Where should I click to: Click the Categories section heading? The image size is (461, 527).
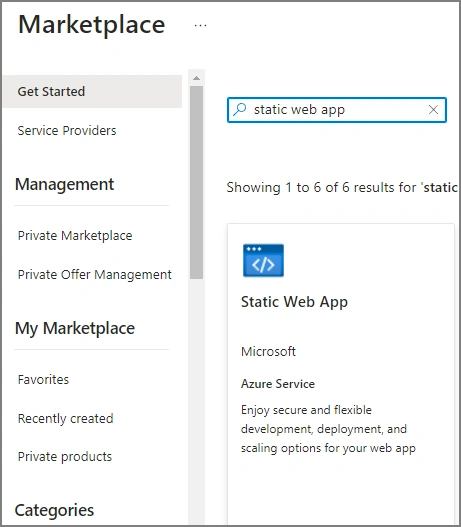pos(54,510)
